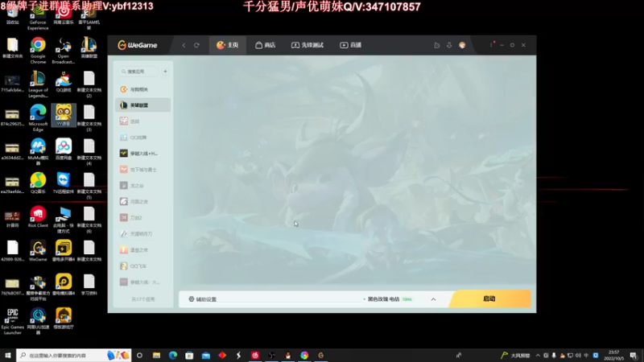Screen dimensions: 644x362
Task: Select 与我相关 in the sidebar
Action: [x=143, y=89]
